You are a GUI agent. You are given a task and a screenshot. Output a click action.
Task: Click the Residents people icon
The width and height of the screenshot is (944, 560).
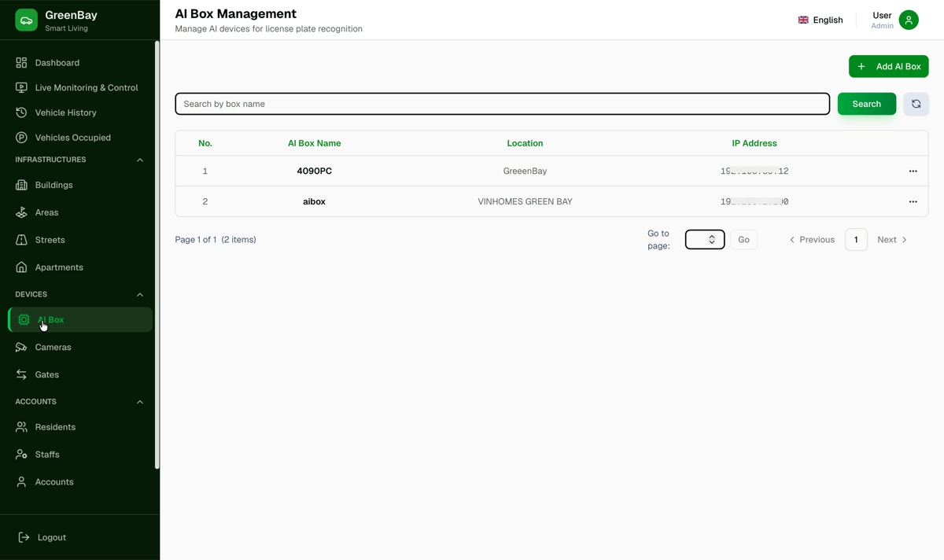(x=21, y=427)
